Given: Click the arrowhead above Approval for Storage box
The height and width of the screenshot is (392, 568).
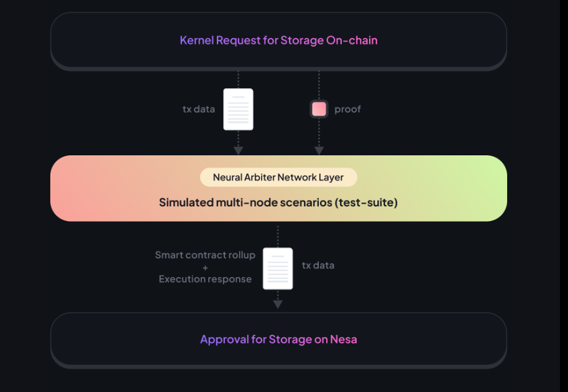Looking at the screenshot, I should (278, 304).
